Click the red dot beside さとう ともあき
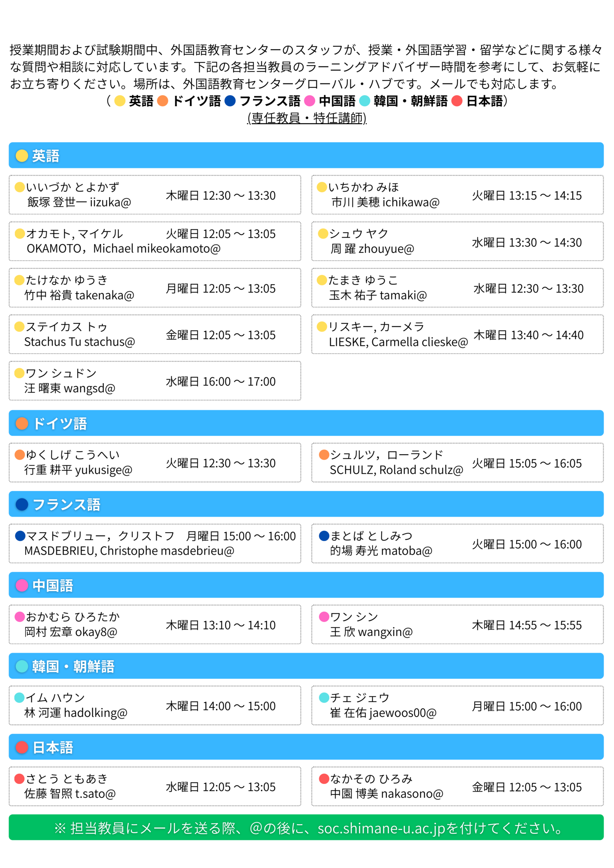This screenshot has width=614, height=868. click(19, 778)
